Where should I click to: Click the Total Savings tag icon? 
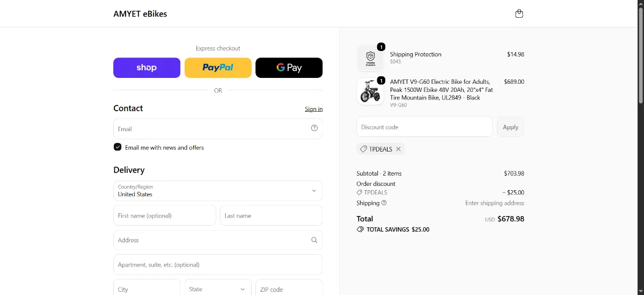click(360, 229)
